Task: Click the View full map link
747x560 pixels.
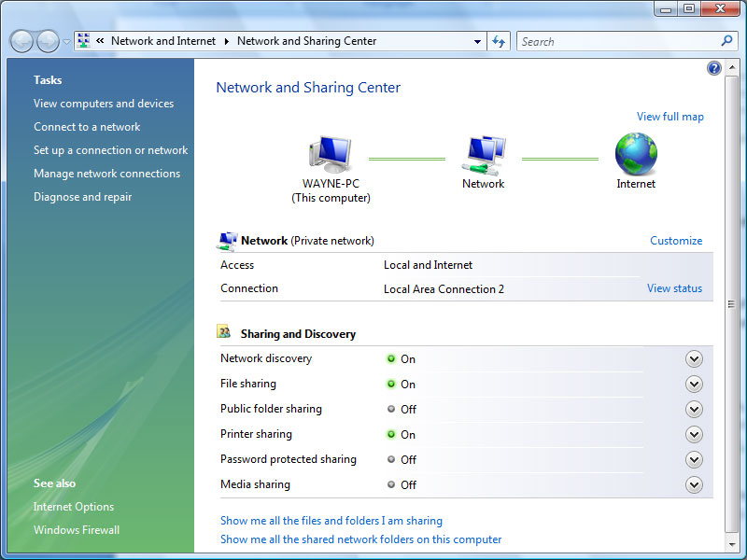Action: coord(669,117)
